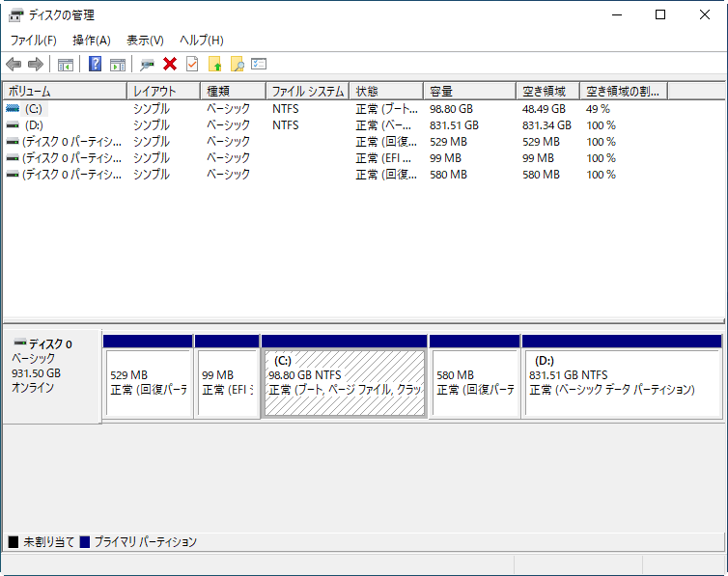Click the オンライン disk status text

[x=33, y=388]
